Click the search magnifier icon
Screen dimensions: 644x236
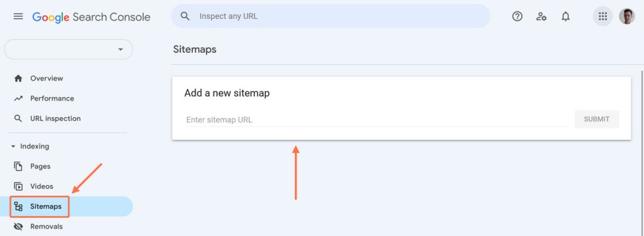click(x=186, y=16)
